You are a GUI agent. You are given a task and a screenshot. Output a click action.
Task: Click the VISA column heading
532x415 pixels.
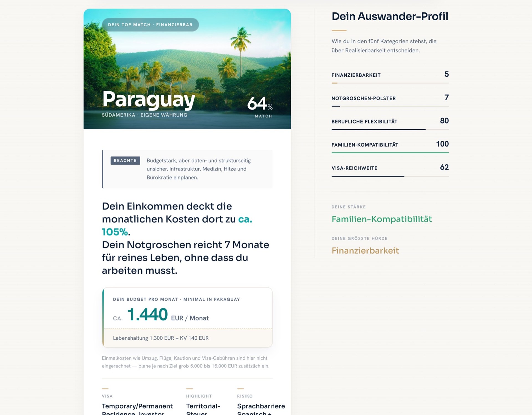(107, 396)
